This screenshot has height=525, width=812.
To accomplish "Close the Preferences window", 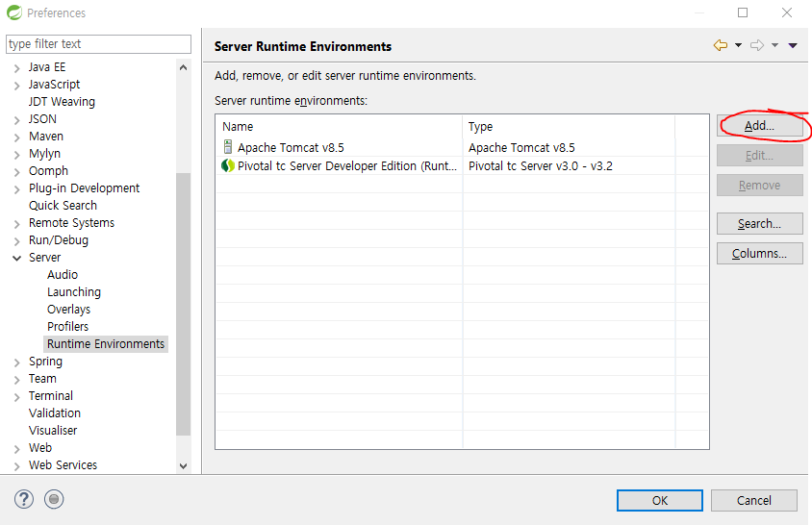I will [787, 12].
